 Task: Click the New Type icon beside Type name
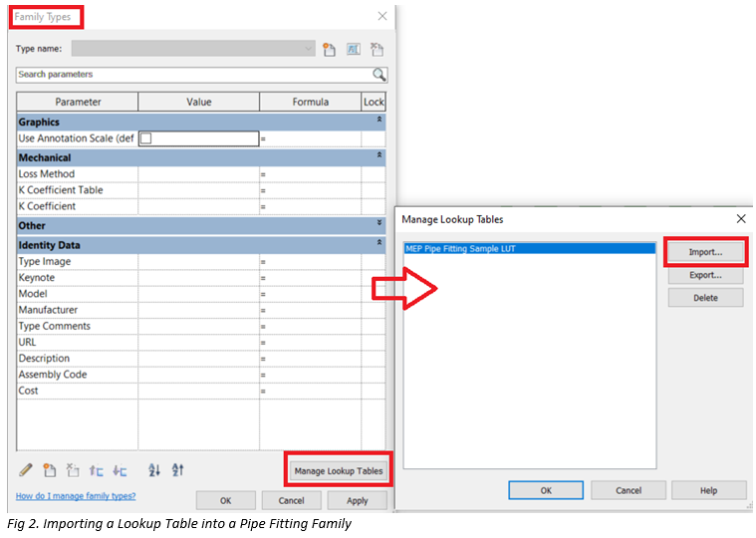pyautogui.click(x=330, y=49)
